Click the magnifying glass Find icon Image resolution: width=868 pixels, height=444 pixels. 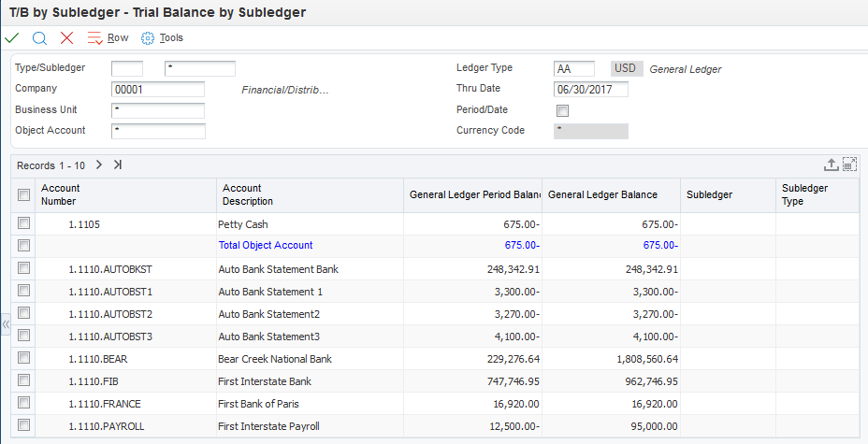39,37
